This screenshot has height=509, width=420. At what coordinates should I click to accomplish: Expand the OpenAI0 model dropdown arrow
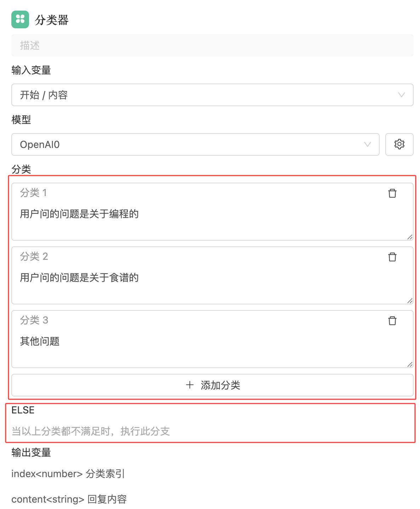(x=367, y=144)
